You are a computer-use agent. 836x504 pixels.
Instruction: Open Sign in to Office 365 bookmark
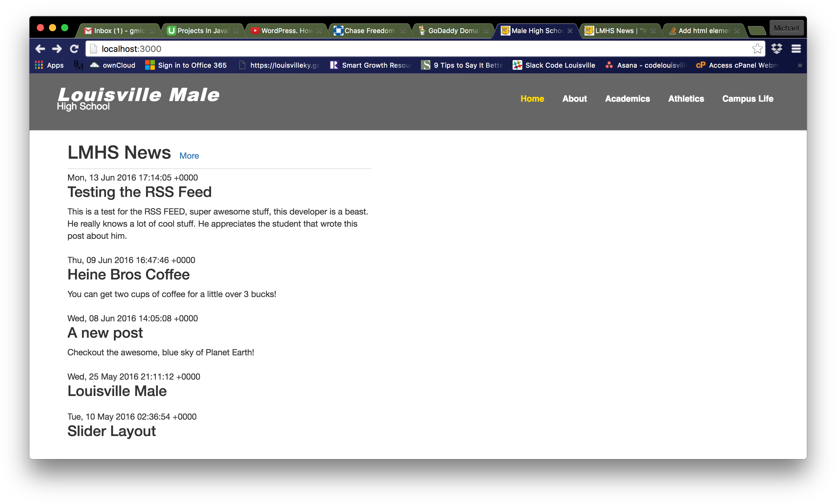point(186,65)
